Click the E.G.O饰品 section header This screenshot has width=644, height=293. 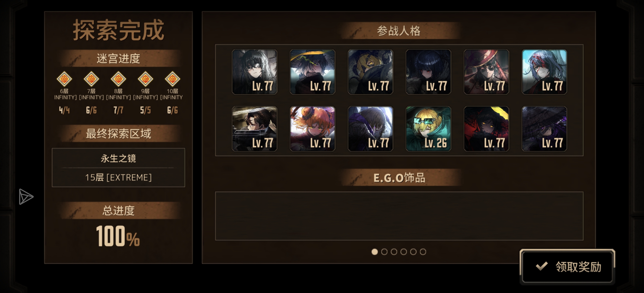(399, 178)
